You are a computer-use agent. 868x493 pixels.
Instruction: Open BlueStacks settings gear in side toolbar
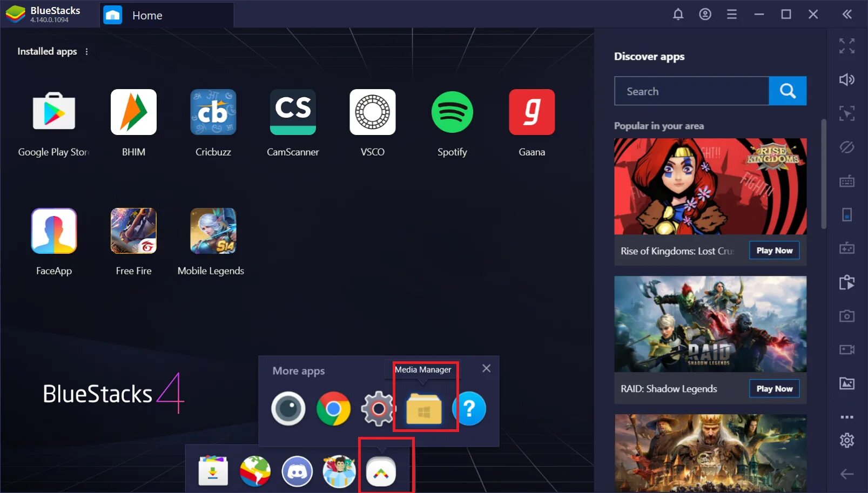pyautogui.click(x=847, y=440)
